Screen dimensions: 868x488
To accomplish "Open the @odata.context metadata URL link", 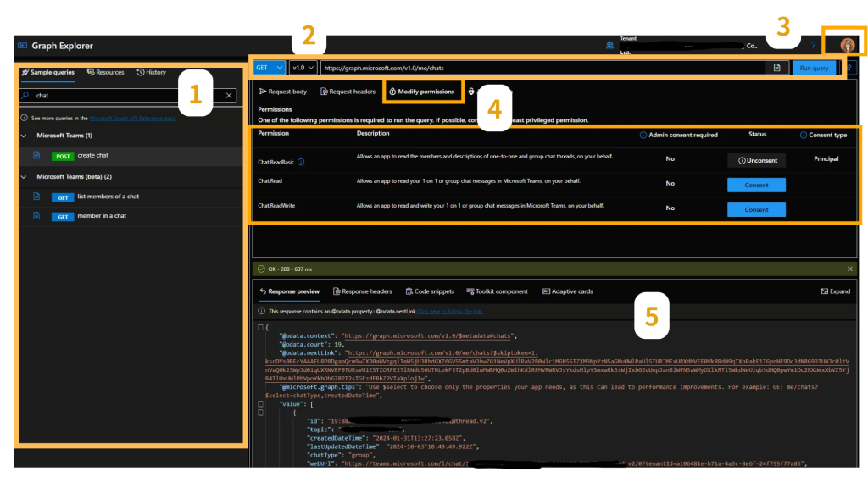I will click(x=427, y=335).
